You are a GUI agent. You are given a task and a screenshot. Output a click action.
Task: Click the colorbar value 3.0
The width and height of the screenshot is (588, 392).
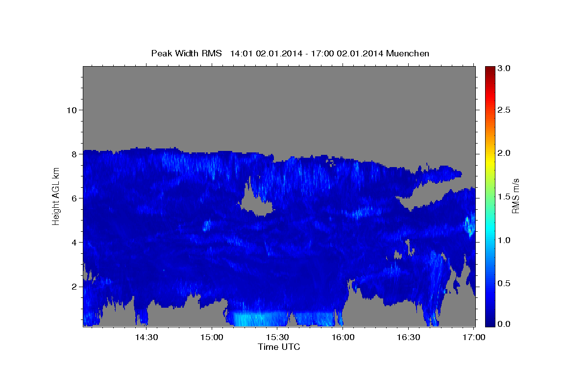(504, 68)
